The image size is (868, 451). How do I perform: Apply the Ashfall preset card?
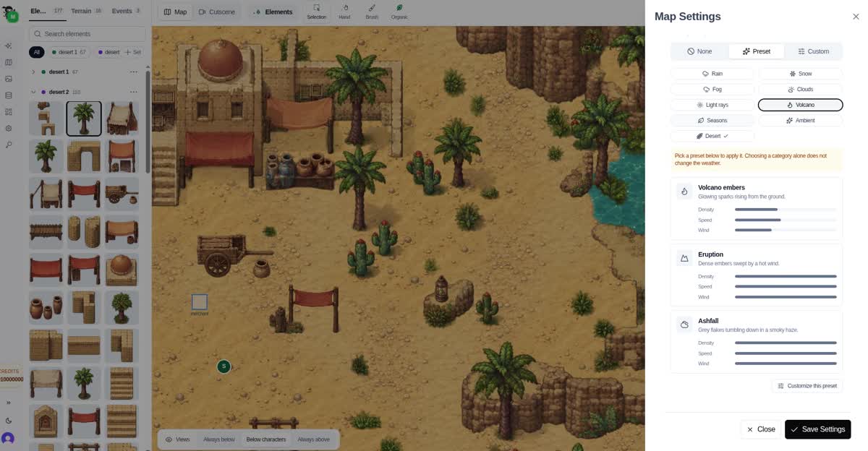click(x=757, y=342)
